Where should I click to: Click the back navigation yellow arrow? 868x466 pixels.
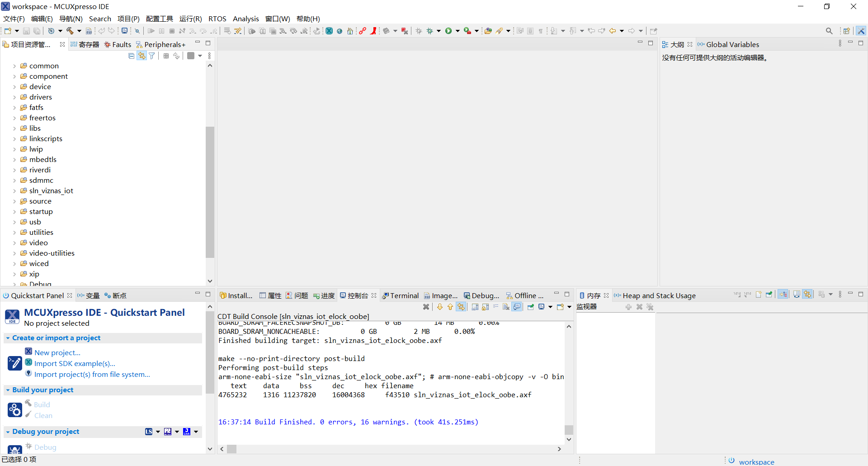[x=613, y=31]
